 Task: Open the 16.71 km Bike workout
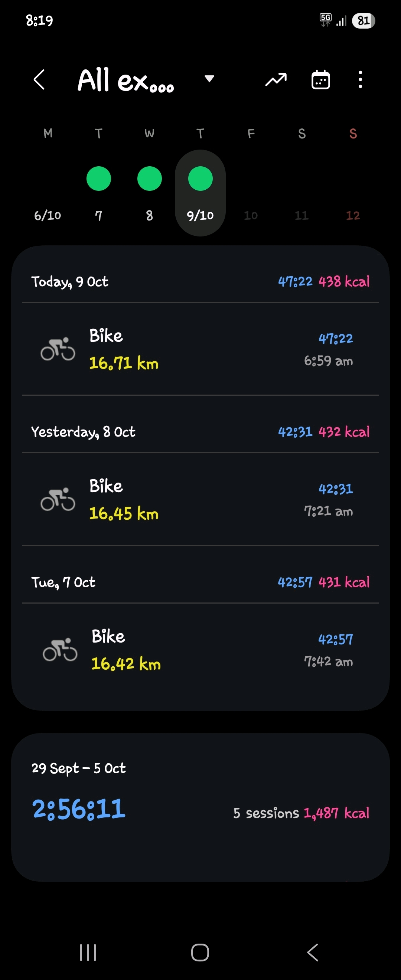(200, 349)
